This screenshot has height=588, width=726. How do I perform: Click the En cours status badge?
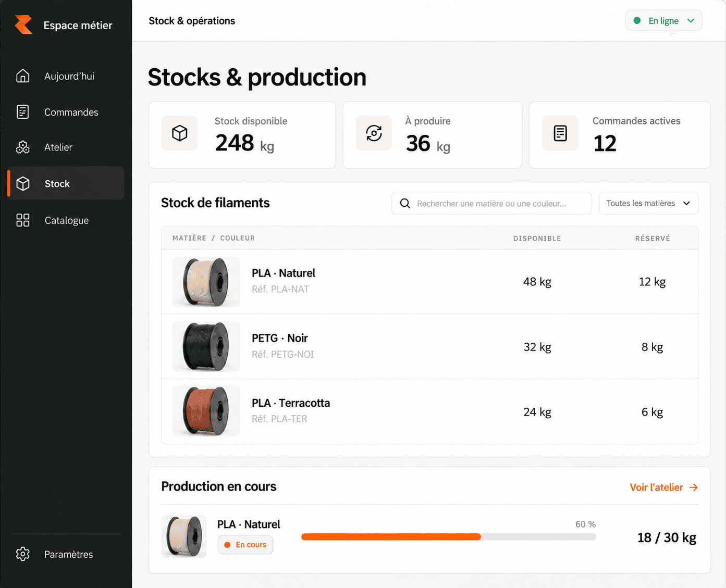tap(245, 545)
